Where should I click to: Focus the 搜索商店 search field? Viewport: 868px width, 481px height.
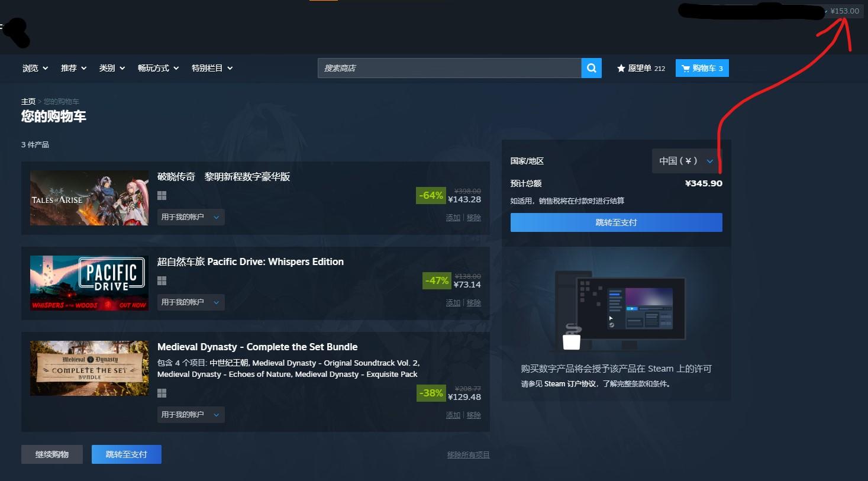click(x=450, y=68)
